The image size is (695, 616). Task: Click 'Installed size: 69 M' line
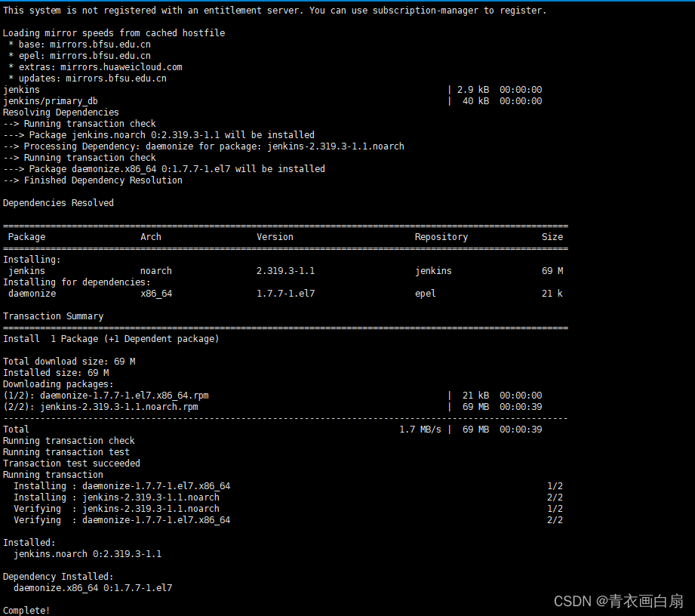[x=56, y=373]
